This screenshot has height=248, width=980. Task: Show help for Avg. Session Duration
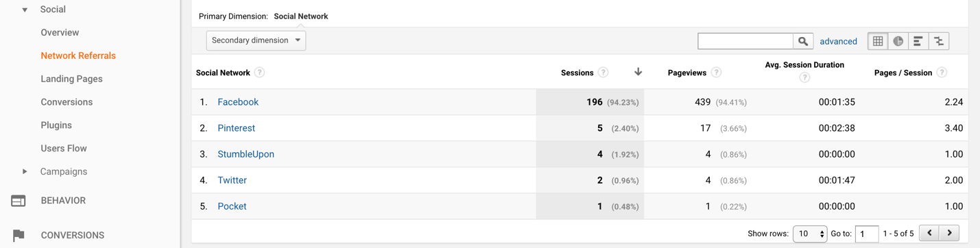coord(804,77)
